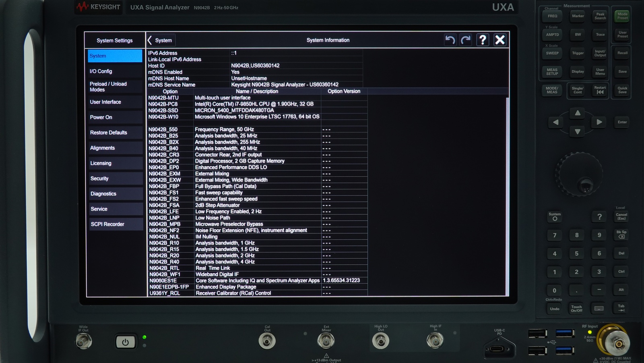Select the N9042B_RTL Real Time Link row
The image size is (644, 363).
(x=257, y=268)
